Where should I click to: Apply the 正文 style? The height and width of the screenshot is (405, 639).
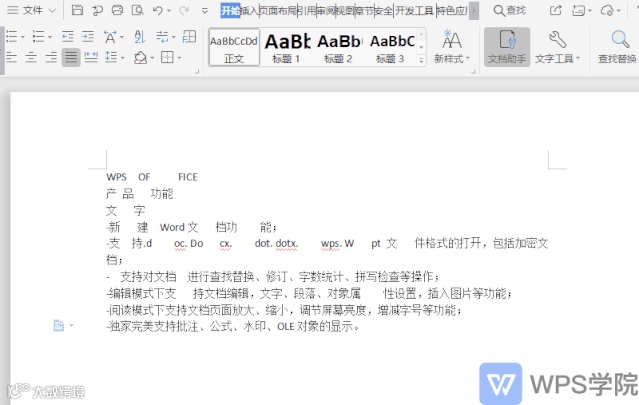[234, 47]
